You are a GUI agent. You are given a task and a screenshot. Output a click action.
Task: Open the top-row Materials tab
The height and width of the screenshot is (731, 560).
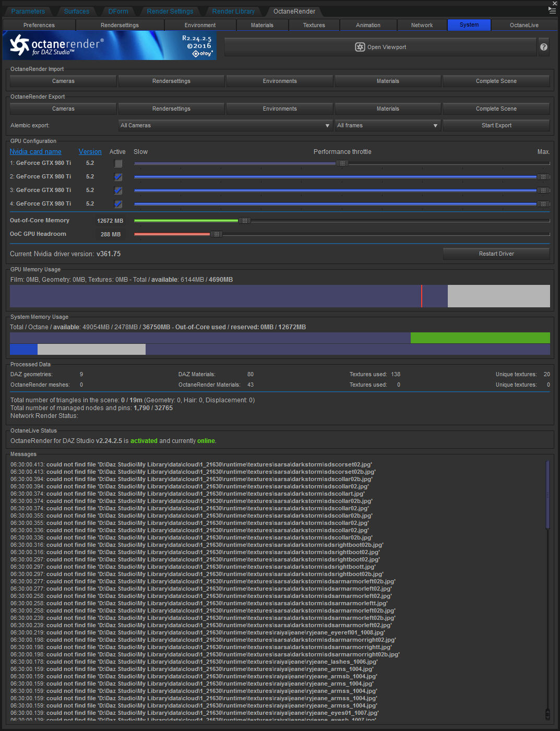tap(262, 25)
